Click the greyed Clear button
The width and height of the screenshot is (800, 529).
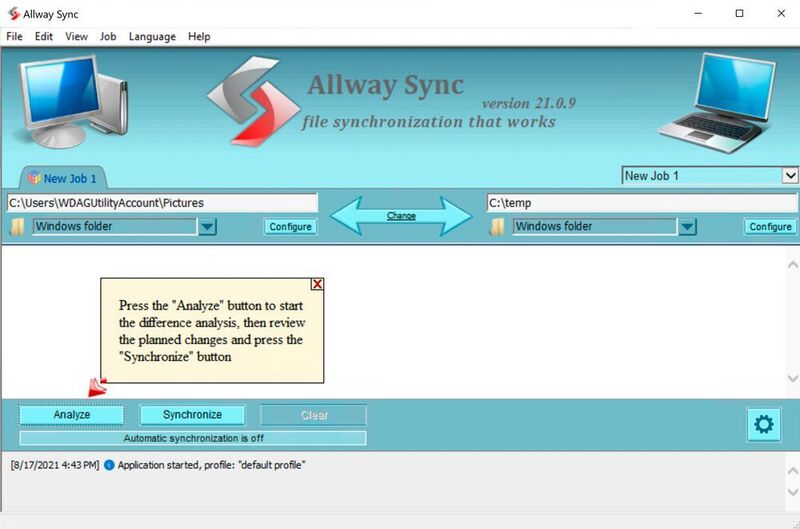click(313, 415)
